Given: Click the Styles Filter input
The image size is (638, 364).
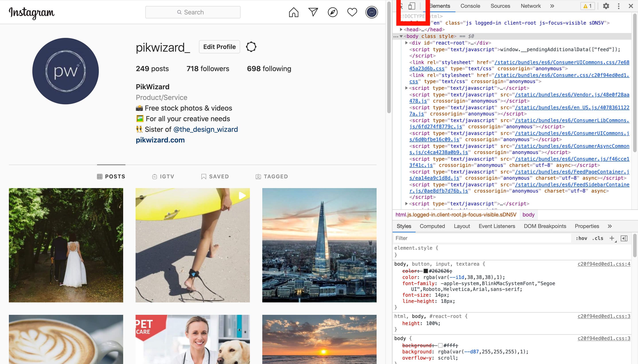Looking at the screenshot, I should tap(482, 238).
